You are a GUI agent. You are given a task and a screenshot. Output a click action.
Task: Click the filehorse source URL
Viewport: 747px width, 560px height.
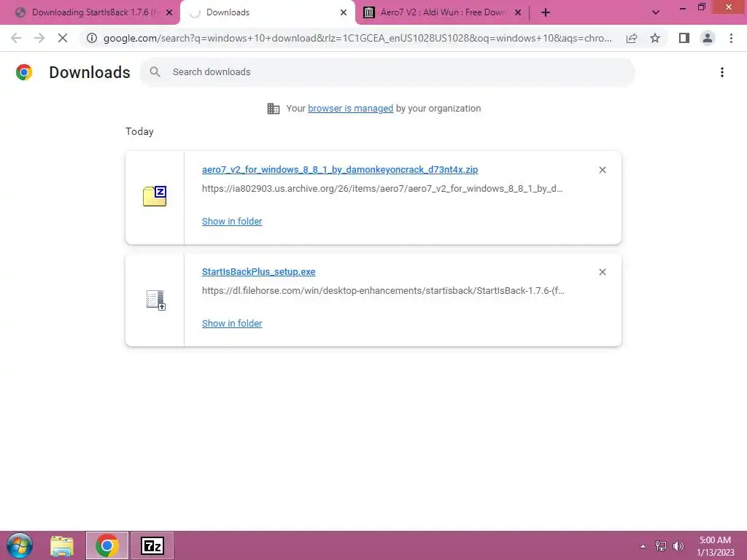pos(383,290)
